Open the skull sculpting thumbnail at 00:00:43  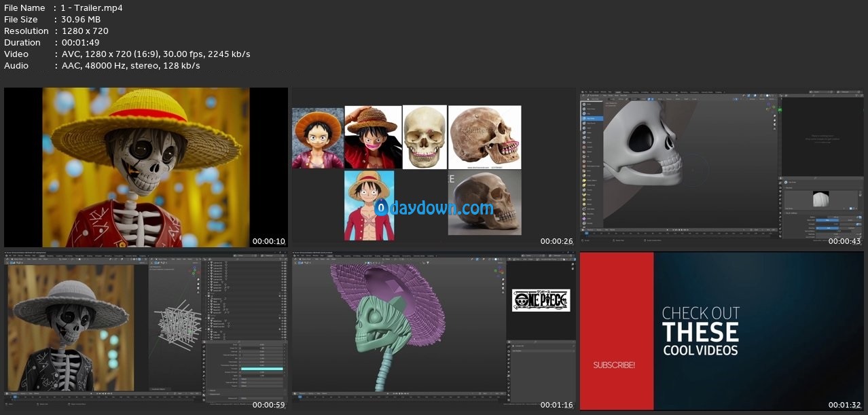pyautogui.click(x=722, y=168)
